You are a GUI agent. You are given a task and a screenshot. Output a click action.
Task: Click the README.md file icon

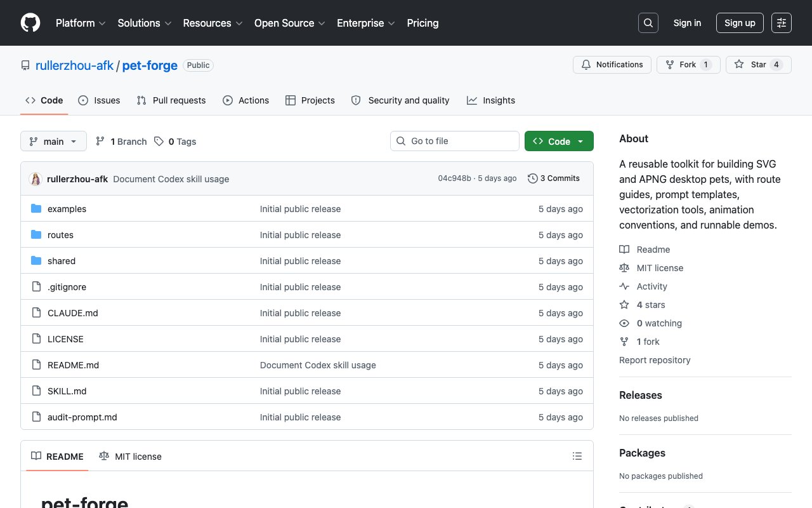[36, 365]
